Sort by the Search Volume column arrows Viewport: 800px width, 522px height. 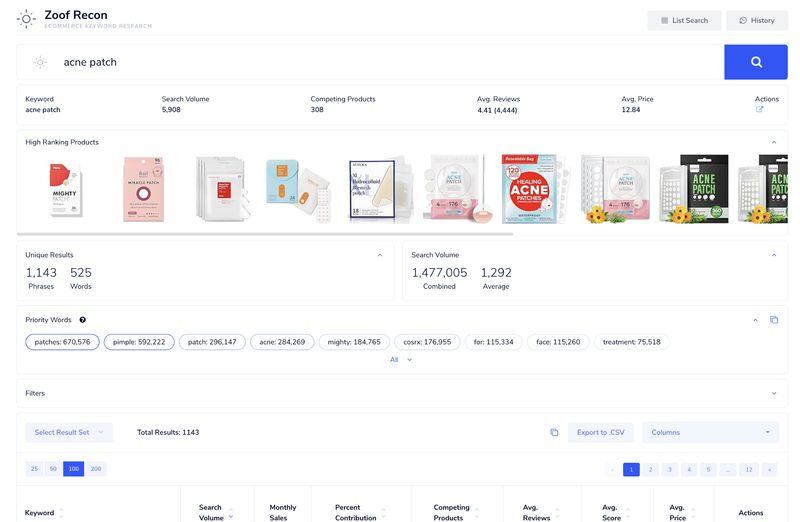(231, 513)
